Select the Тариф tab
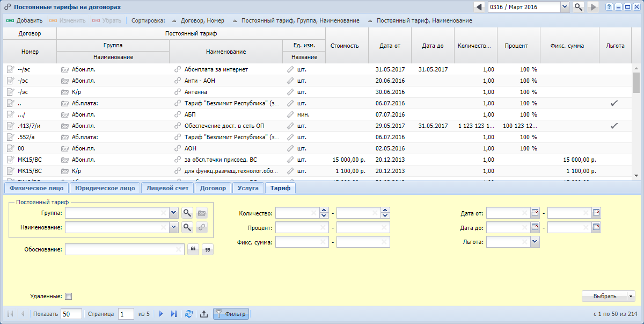Viewport: 644px width, 324px height. [x=280, y=188]
